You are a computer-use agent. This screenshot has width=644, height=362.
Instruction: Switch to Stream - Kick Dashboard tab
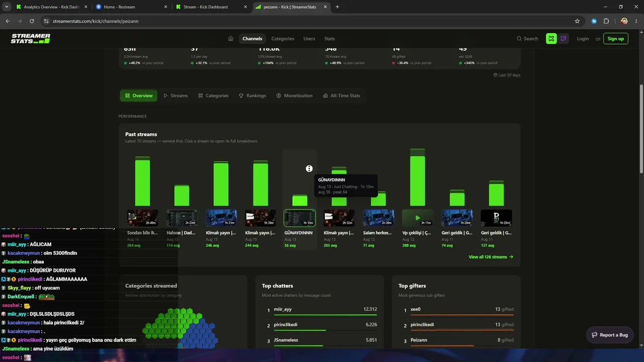[x=211, y=7]
